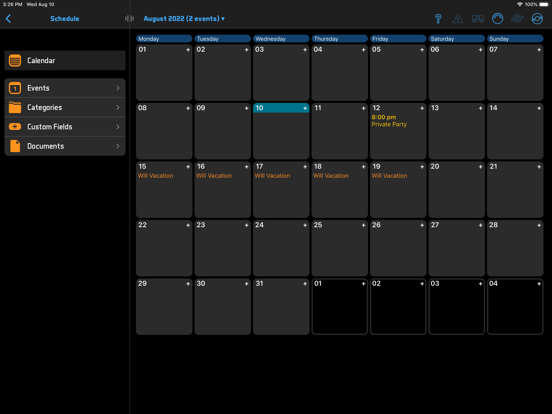This screenshot has width=552, height=414.
Task: Click the Documents page icon
Action: [15, 146]
